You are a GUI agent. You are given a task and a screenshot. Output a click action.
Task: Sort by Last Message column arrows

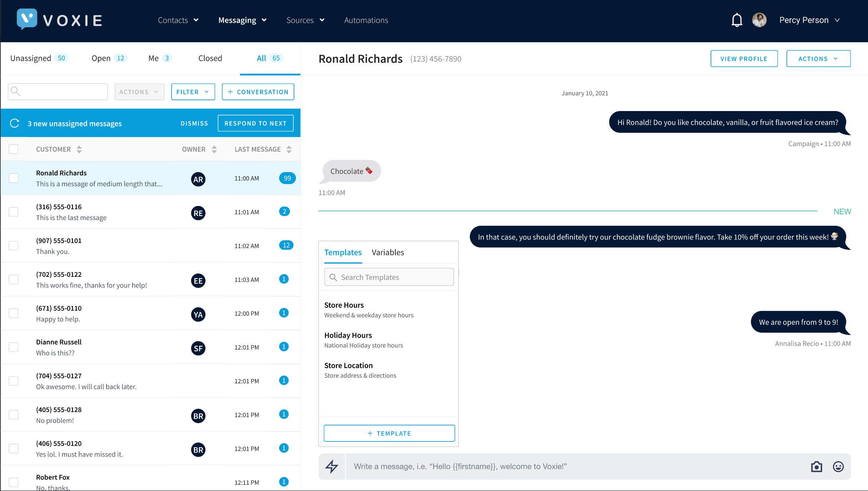click(289, 149)
